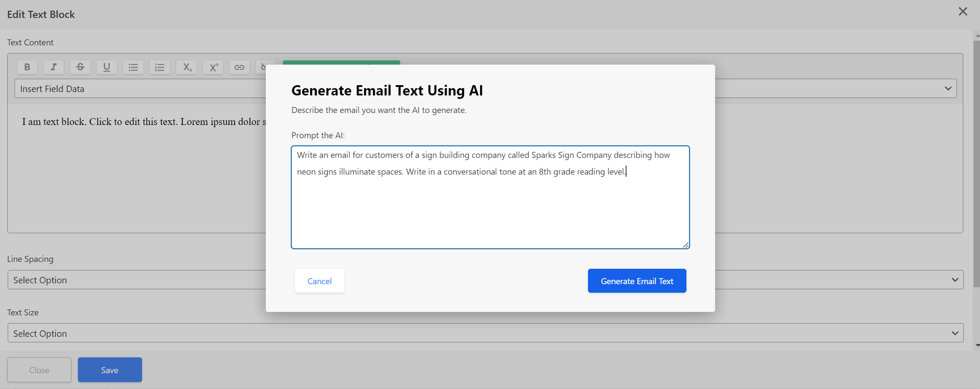Click inside the Prompt the AI textarea

tap(490, 197)
